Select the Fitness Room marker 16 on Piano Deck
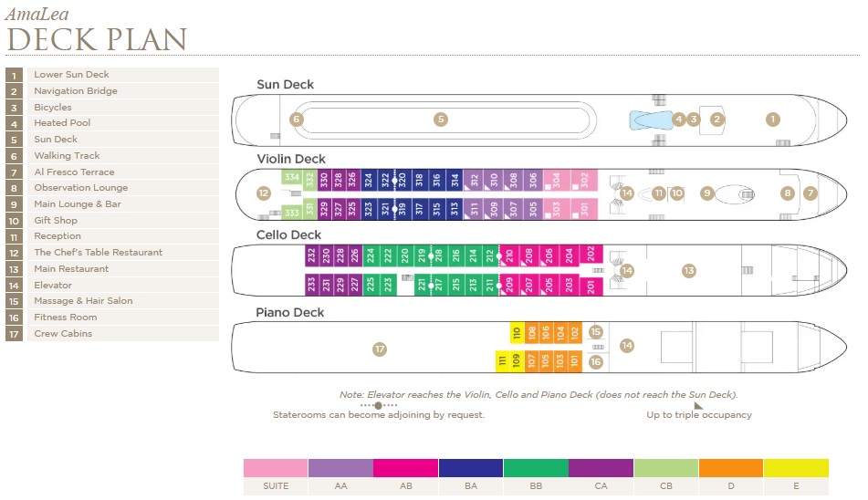Screen dimensions: 868x500 click(597, 361)
